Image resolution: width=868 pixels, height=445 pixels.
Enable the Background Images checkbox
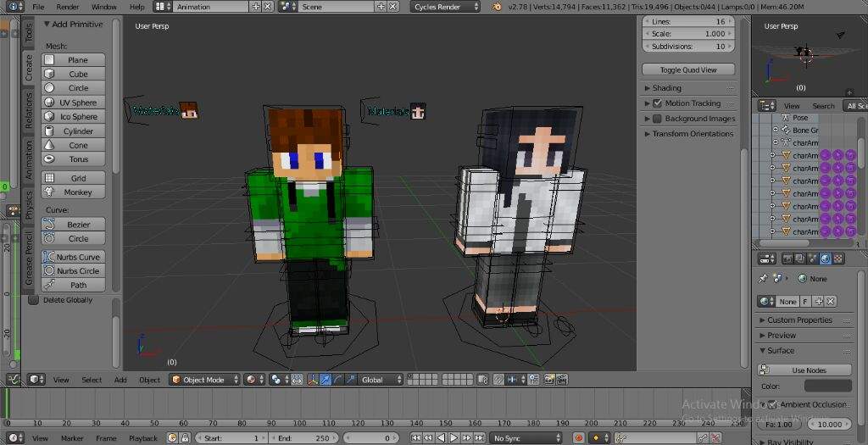[657, 119]
